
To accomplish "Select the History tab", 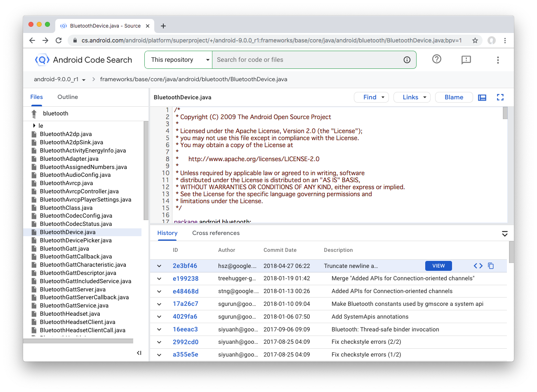I will (x=167, y=233).
